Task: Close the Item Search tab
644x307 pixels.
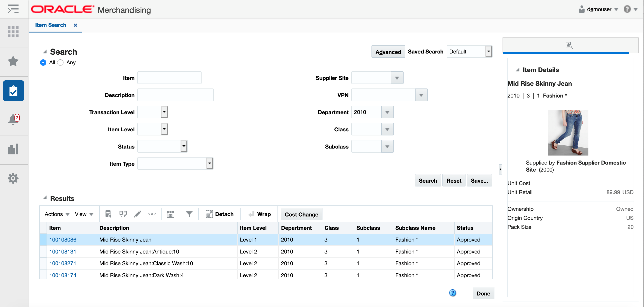Action: 75,25
